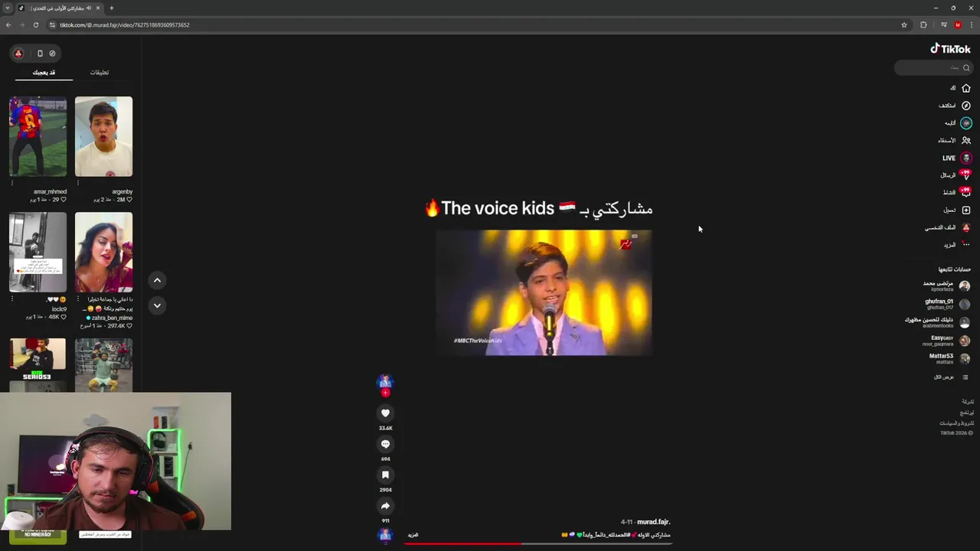Open a new Chrome tab
The width and height of the screenshot is (980, 551).
point(111,8)
